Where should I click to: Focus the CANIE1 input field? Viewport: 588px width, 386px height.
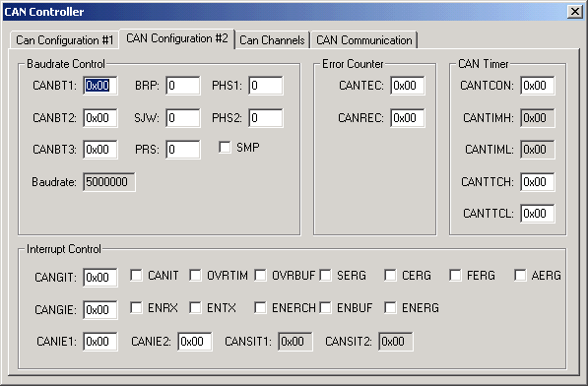point(100,342)
